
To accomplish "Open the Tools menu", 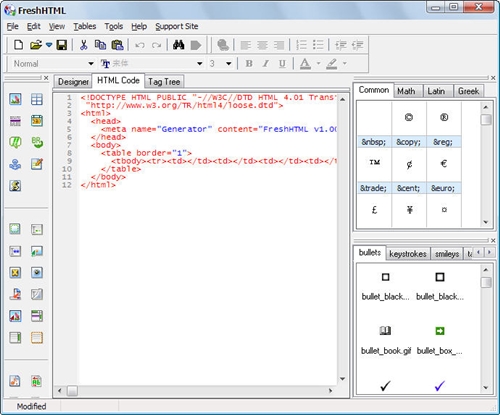I will click(114, 26).
